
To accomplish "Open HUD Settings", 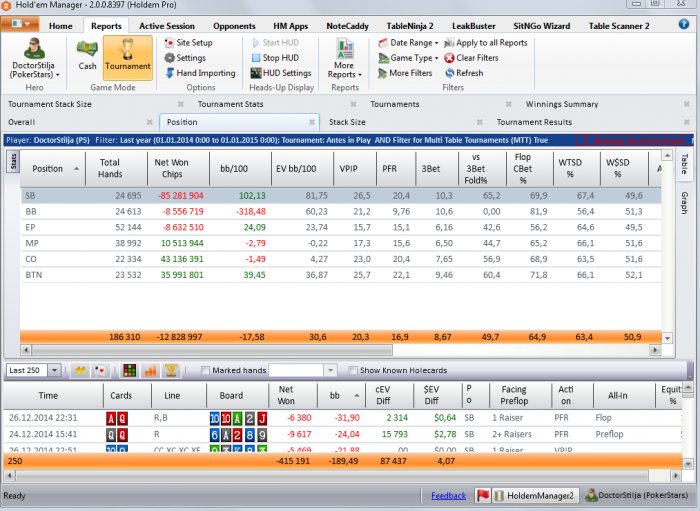I will 280,73.
